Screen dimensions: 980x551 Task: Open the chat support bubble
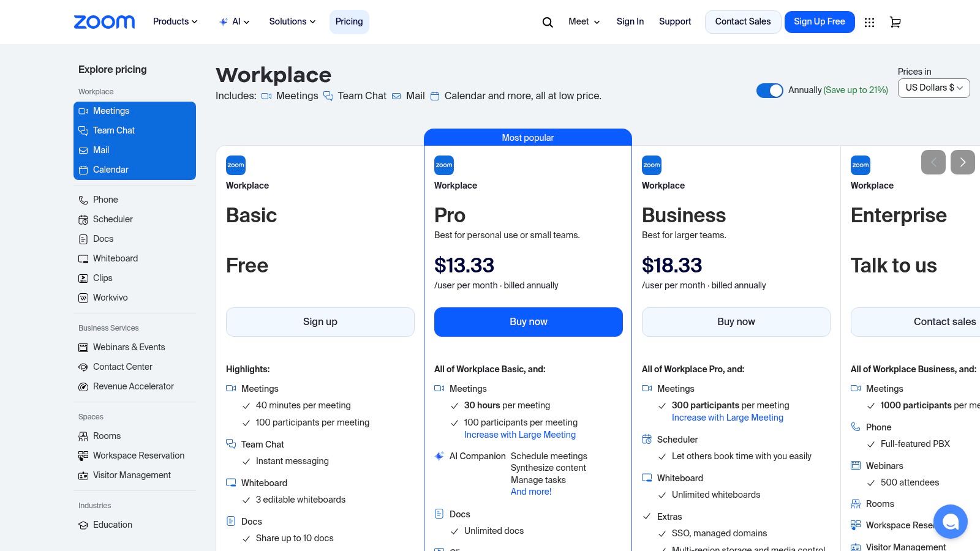coord(950,522)
